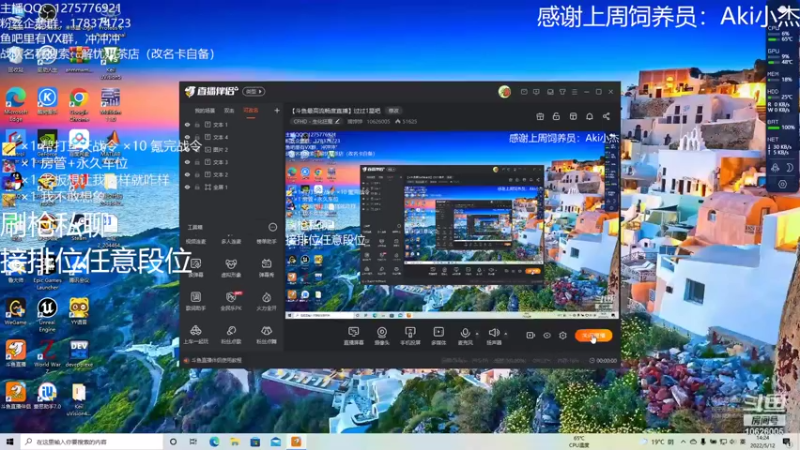
Task: Click the Windows Start button
Action: point(9,442)
